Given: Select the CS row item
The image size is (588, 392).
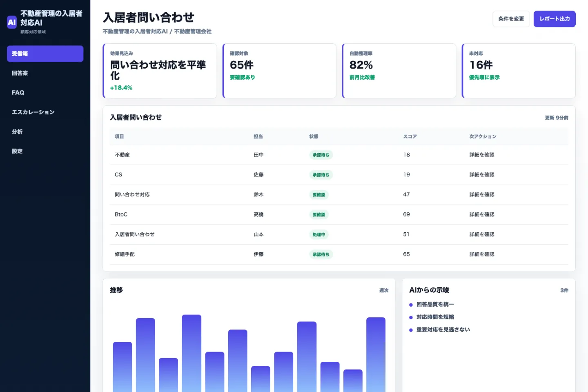Looking at the screenshot, I should pyautogui.click(x=118, y=175).
